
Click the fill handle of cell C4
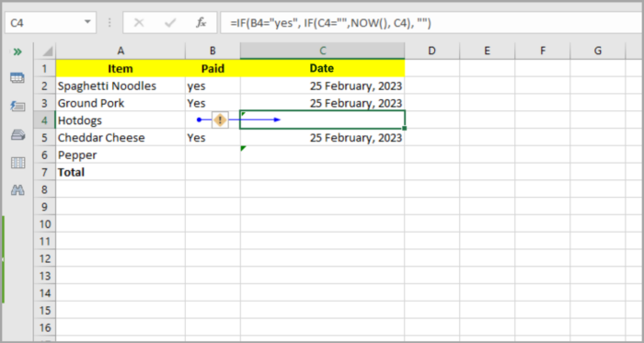pos(405,129)
